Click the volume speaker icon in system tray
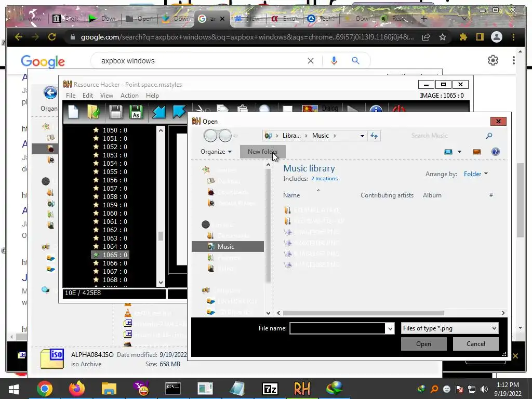Viewport: 532px width, 399px height. click(x=484, y=389)
